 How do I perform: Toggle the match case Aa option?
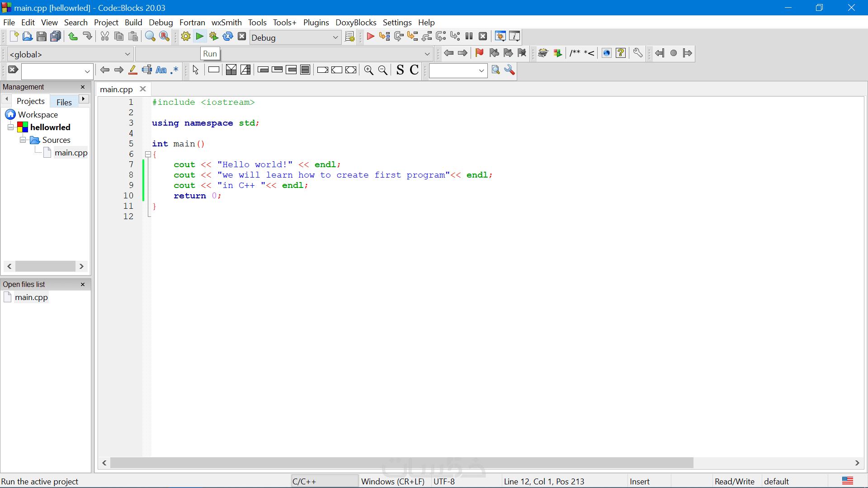coord(161,70)
